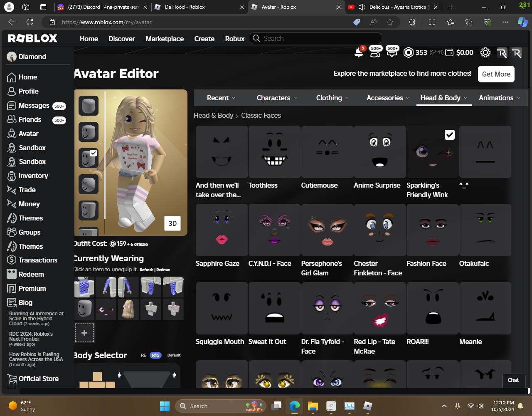Viewport: 532px width, 416px height.
Task: Expand the Accessories dropdown
Action: (388, 98)
